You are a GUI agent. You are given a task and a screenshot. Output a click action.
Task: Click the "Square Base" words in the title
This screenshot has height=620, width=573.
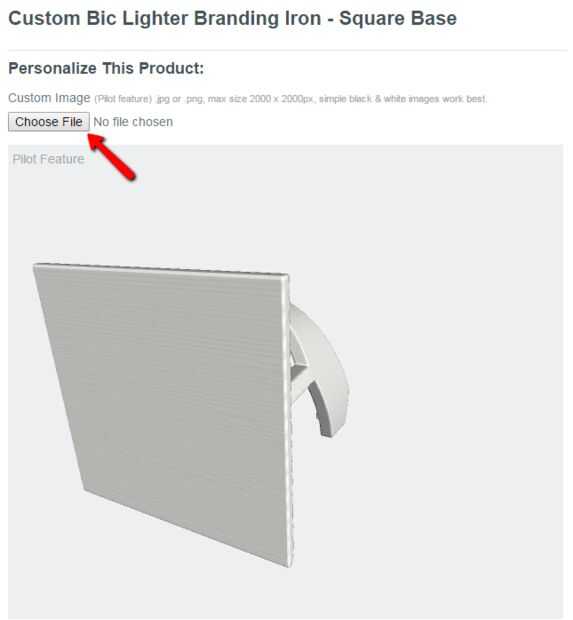pos(398,19)
